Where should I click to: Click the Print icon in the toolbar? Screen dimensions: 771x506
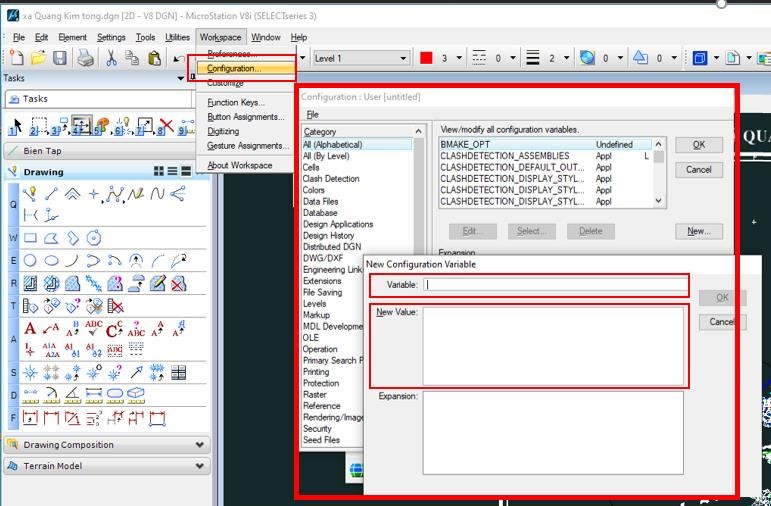pos(86,59)
